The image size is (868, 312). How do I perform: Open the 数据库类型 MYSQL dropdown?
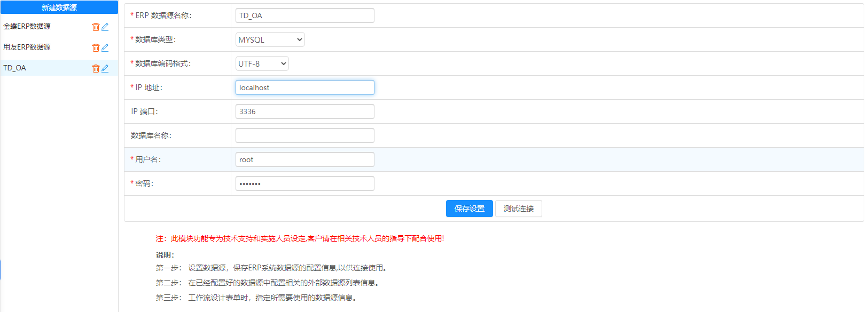[270, 39]
